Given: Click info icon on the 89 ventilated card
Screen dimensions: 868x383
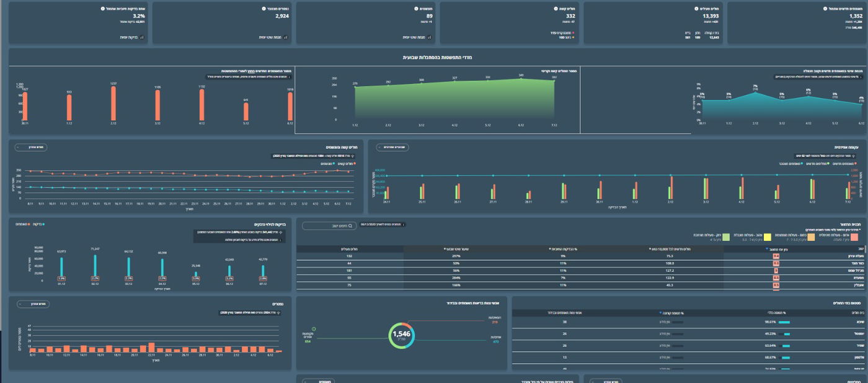Looking at the screenshot, I should 416,9.
